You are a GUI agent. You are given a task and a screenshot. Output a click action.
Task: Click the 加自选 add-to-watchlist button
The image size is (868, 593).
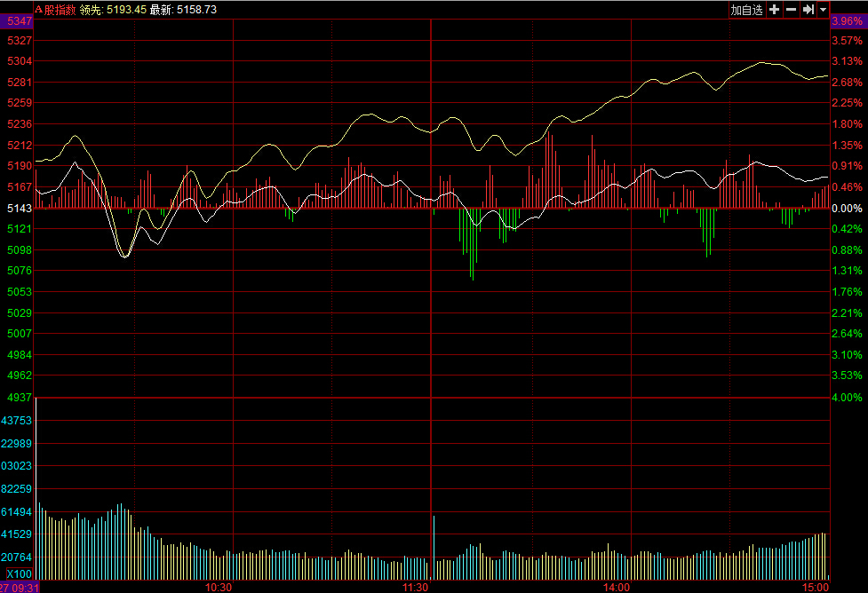coord(746,10)
